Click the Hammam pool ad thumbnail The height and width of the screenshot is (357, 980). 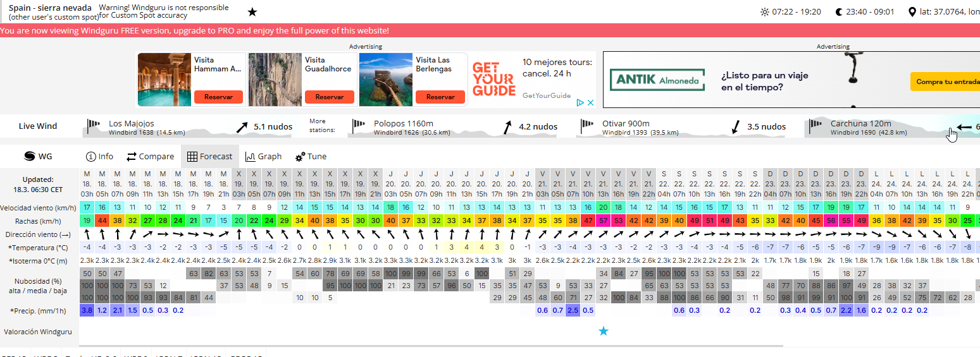[x=164, y=80]
